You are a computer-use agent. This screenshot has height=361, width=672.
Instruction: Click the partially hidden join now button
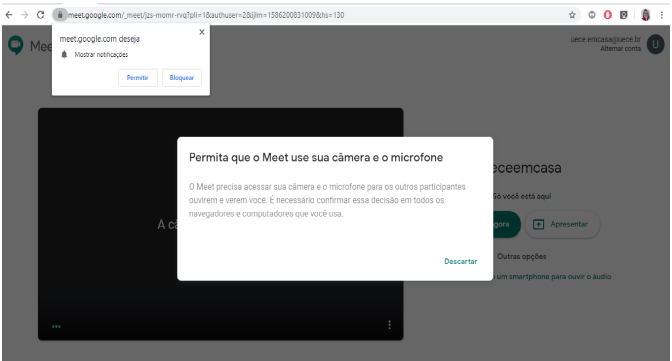pos(507,224)
